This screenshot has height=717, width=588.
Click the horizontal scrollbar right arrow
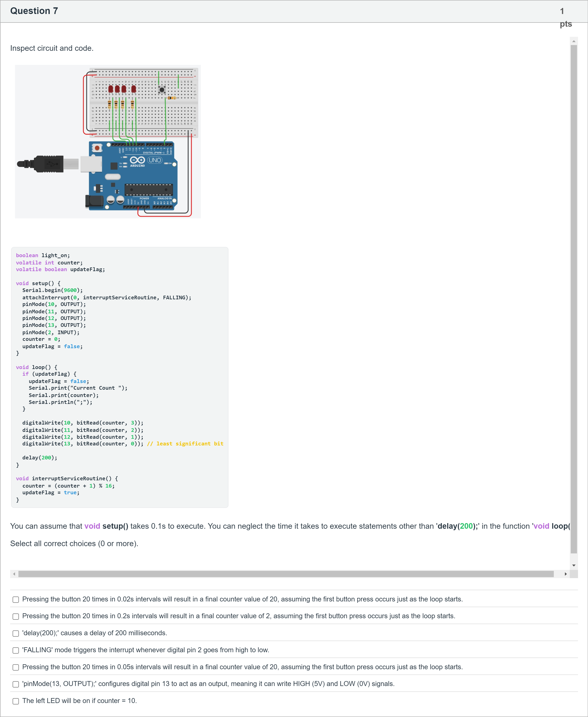566,574
